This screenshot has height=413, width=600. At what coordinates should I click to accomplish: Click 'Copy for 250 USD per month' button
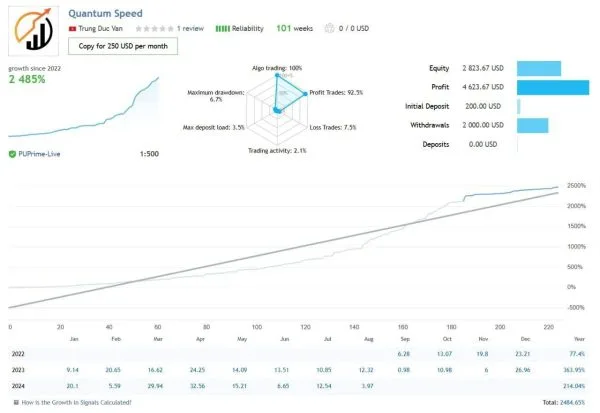(123, 46)
